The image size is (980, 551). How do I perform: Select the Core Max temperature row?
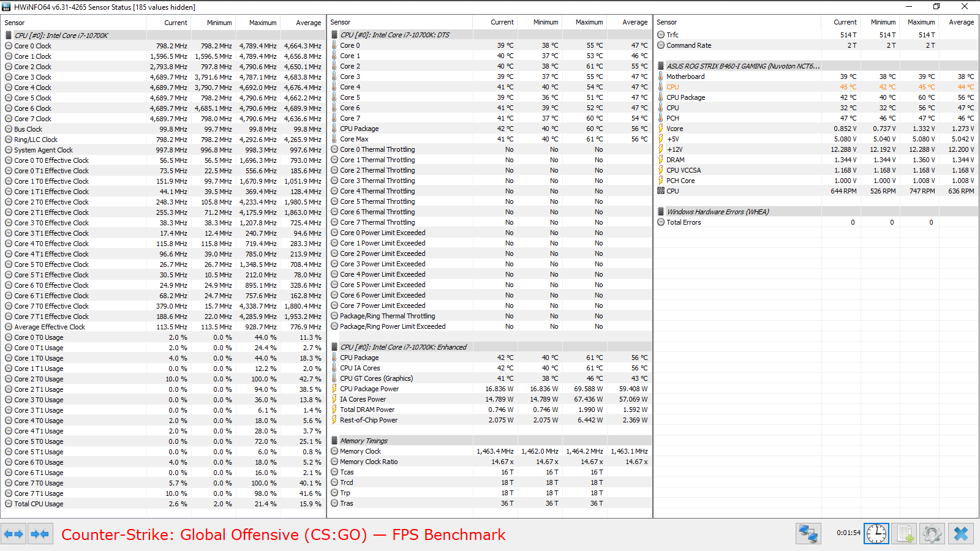(x=490, y=139)
